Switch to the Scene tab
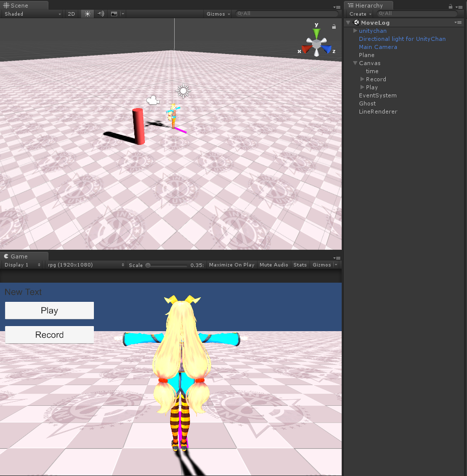Viewport: 467px width, 476px height. [x=24, y=6]
